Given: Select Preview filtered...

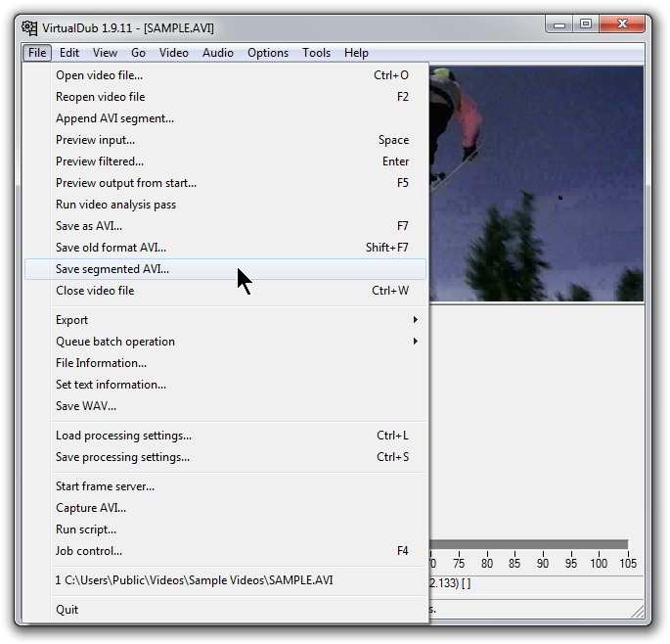Looking at the screenshot, I should tap(225, 161).
